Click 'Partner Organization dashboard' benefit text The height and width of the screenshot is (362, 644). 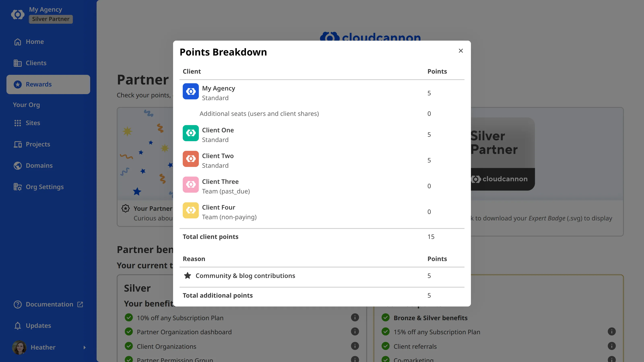(x=184, y=332)
